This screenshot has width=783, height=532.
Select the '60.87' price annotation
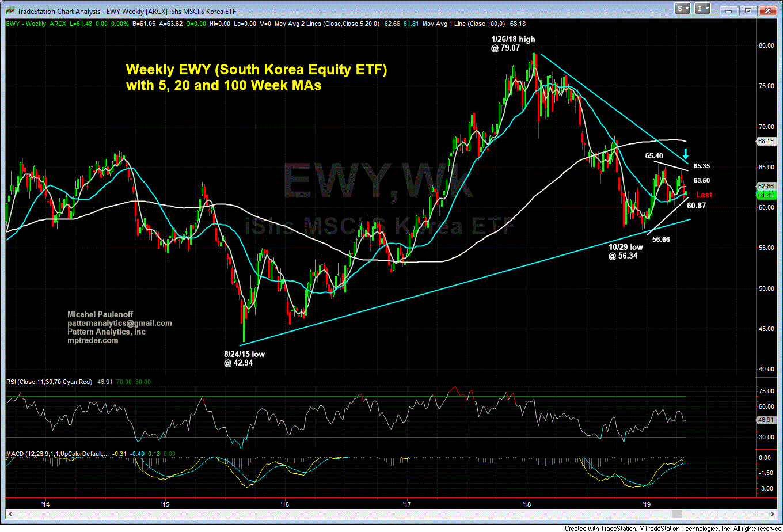697,205
